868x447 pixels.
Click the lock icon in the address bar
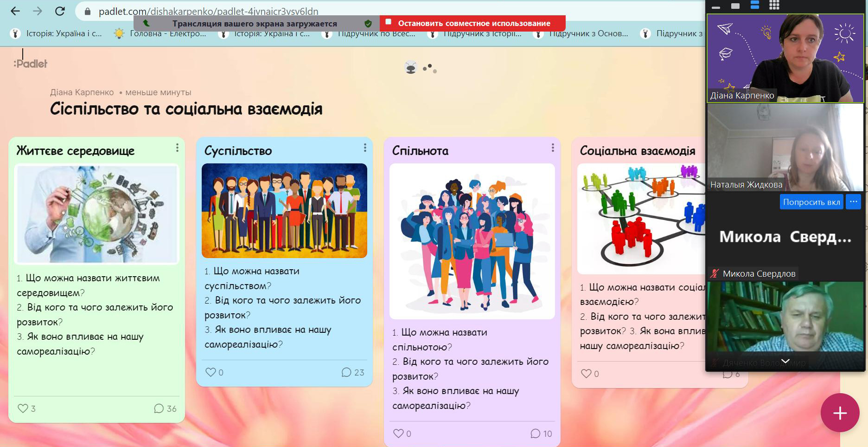pyautogui.click(x=87, y=12)
